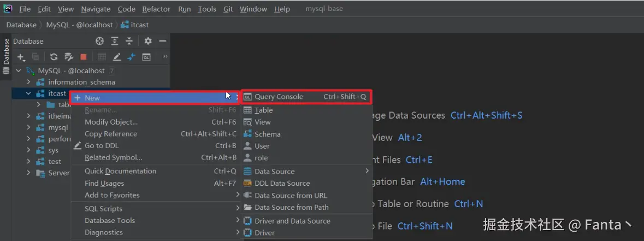Open Database panel settings gear
The image size is (644, 241).
pyautogui.click(x=148, y=41)
